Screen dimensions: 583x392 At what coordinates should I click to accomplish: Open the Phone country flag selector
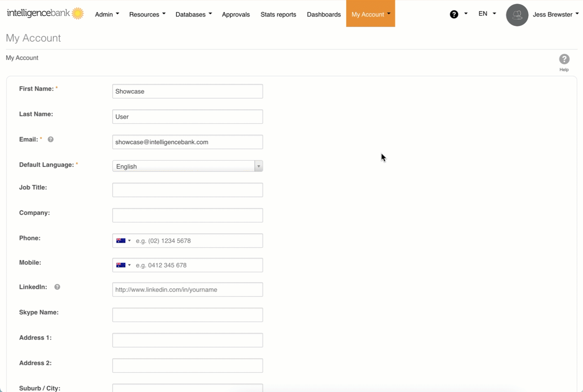coord(123,241)
